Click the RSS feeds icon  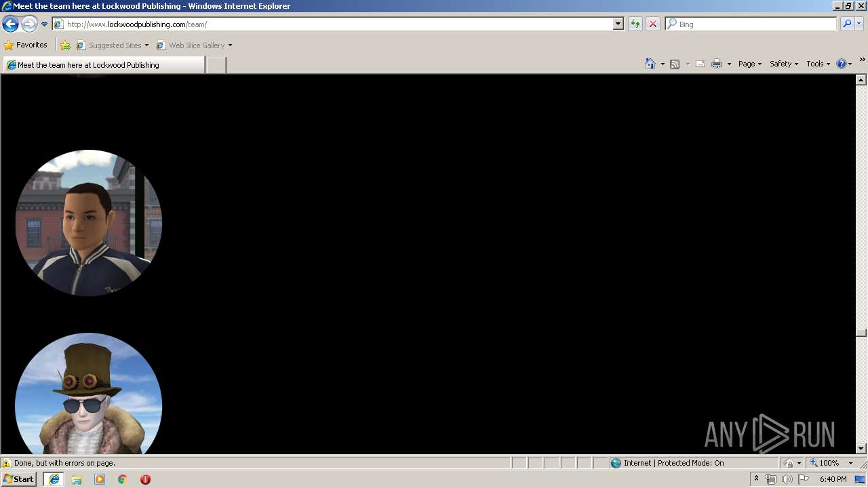coord(675,64)
